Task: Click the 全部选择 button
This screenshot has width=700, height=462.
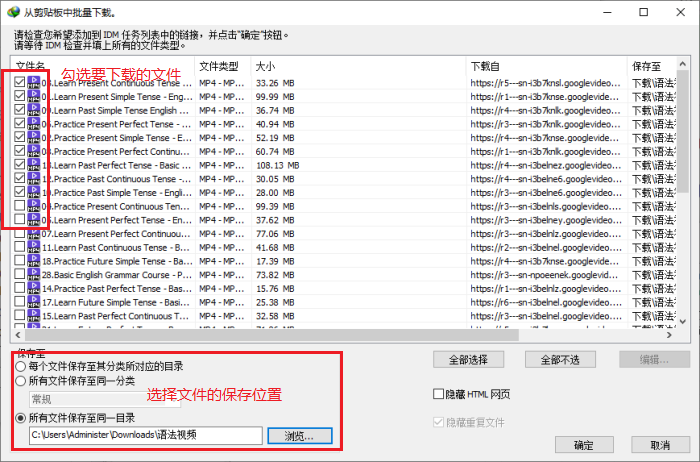Action: click(468, 360)
